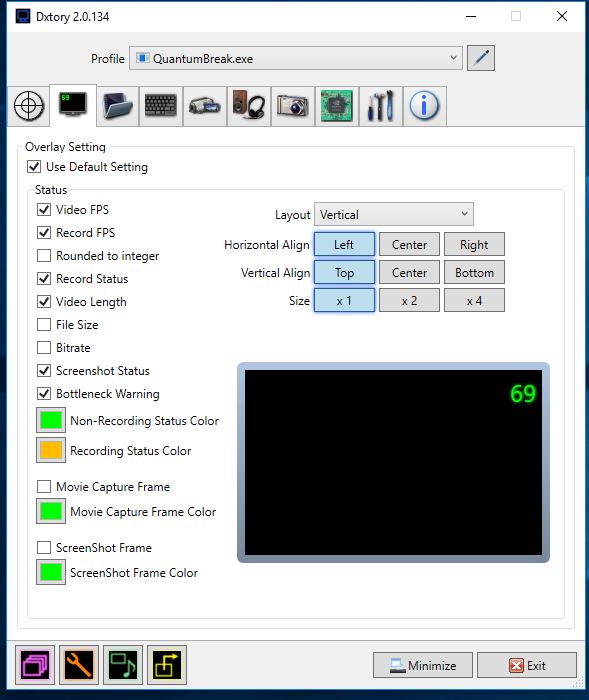Select Right horizontal alignment
The width and height of the screenshot is (589, 700).
click(474, 244)
